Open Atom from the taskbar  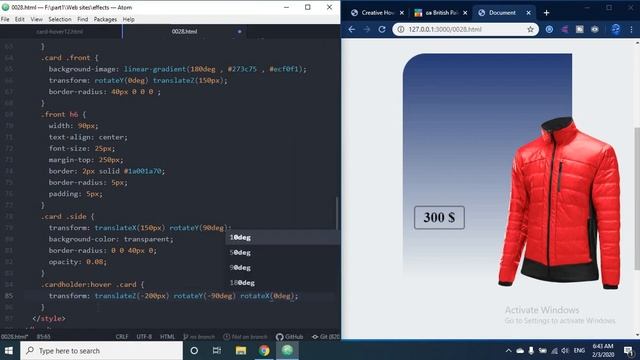click(287, 351)
